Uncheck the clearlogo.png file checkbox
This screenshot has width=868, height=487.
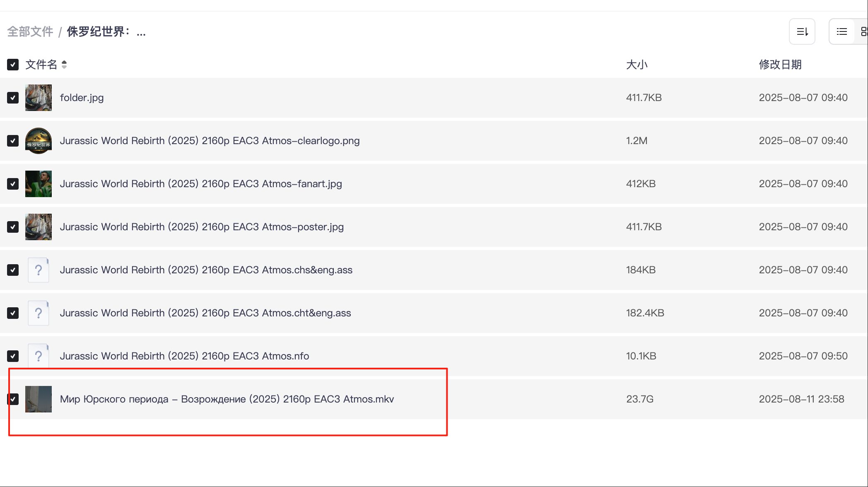13,141
